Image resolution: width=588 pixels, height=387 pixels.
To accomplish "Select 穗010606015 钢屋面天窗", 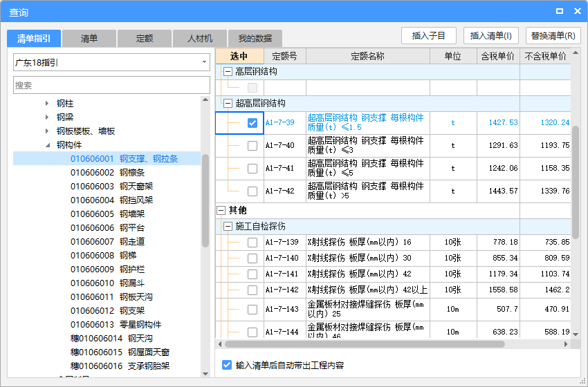I will (x=120, y=352).
